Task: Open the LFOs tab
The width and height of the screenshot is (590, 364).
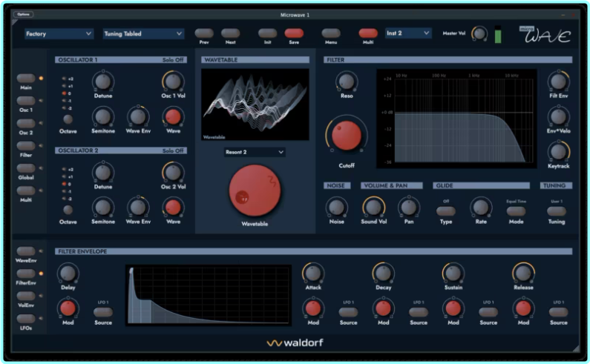Action: [x=26, y=319]
